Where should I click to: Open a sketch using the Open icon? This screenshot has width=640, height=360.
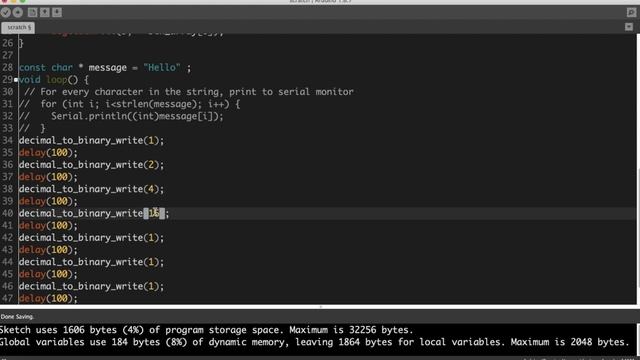pyautogui.click(x=44, y=12)
